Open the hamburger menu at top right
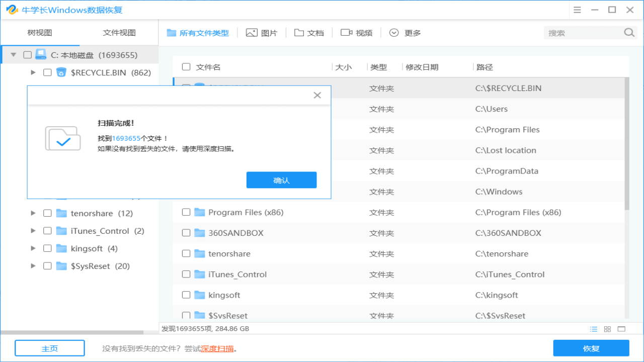 [x=577, y=10]
